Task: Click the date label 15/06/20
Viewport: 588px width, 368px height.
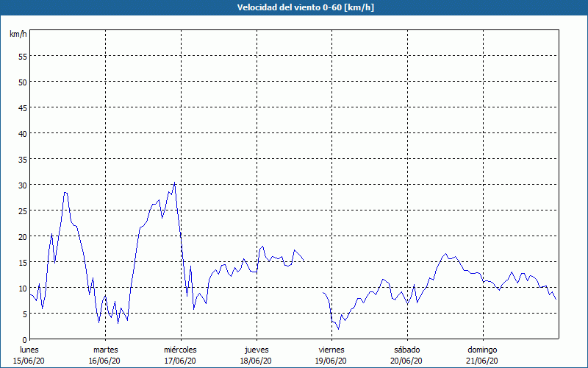Action: (29, 361)
